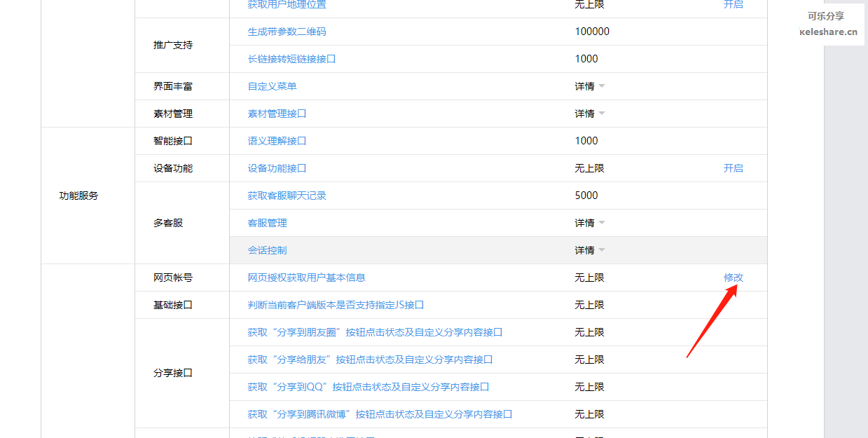Screen dimensions: 868x438
Task: Open the 分享到腾讯微博 share interface link
Action: pos(380,414)
